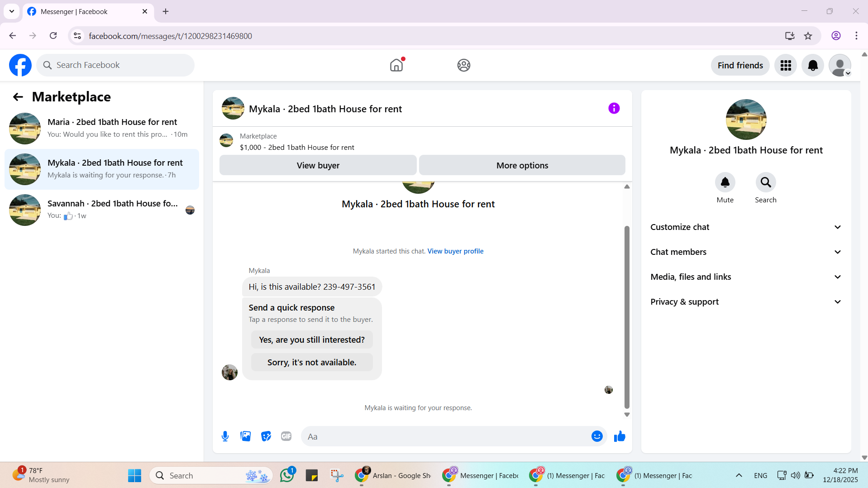This screenshot has width=868, height=488.
Task: Open Chrome's three-dot menu
Action: tap(856, 36)
